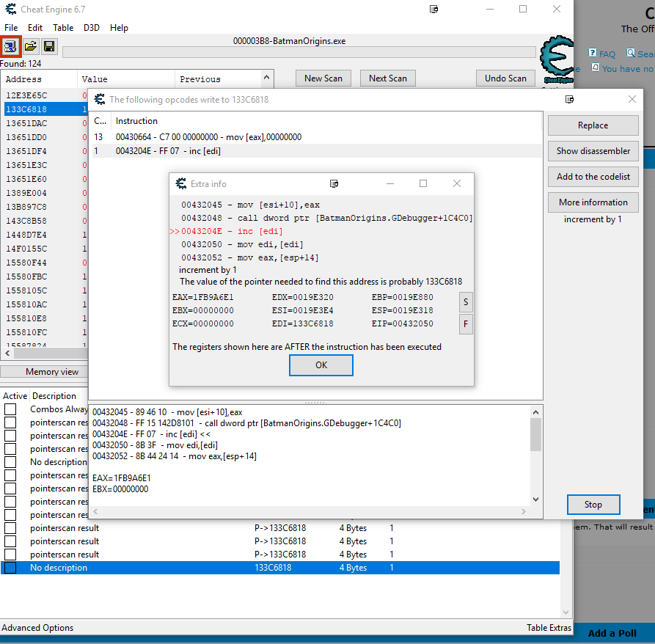Click the up arrow of the lower opcode pane scrollbar
The width and height of the screenshot is (655, 644).
(536, 412)
